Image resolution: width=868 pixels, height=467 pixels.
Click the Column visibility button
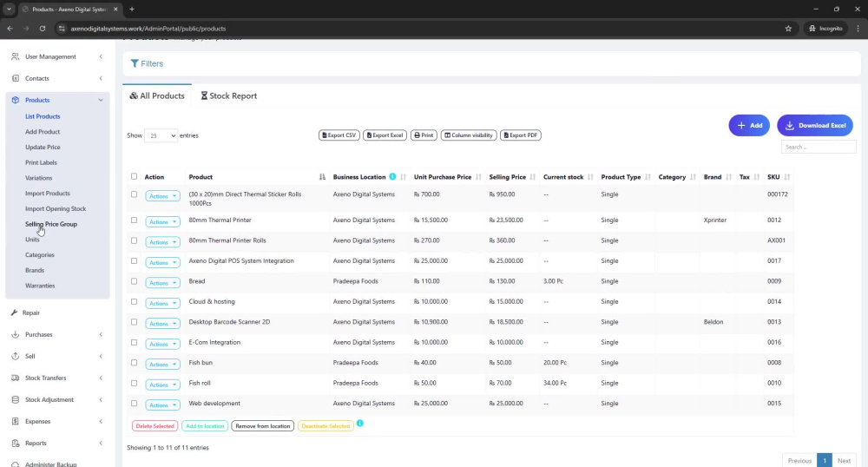tap(469, 135)
